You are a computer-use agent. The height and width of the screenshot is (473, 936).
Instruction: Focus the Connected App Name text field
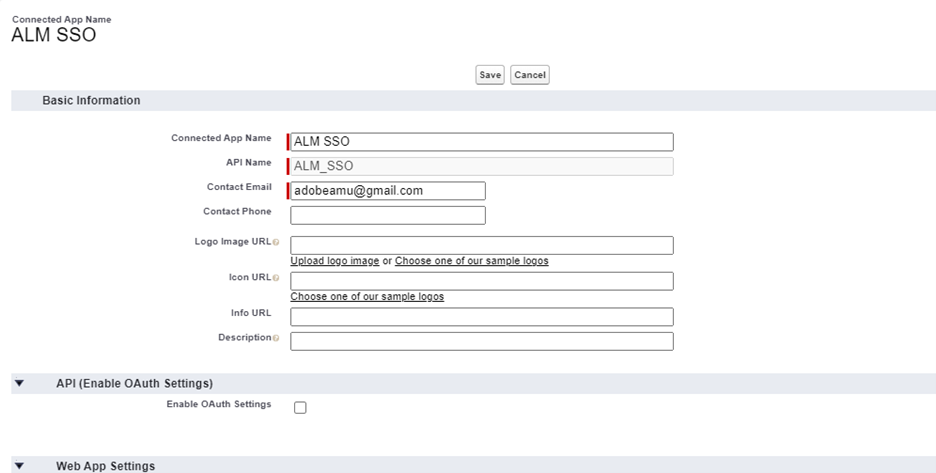pyautogui.click(x=481, y=142)
